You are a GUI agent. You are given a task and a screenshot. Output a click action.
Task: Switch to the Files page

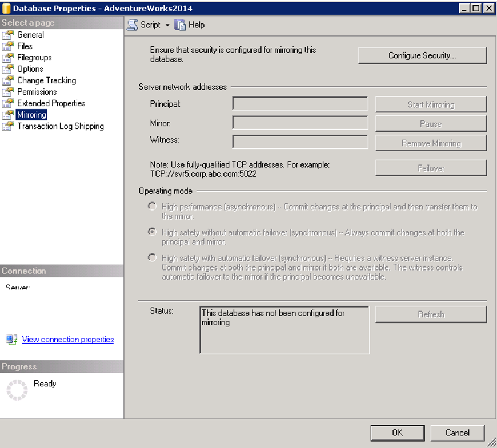point(25,46)
